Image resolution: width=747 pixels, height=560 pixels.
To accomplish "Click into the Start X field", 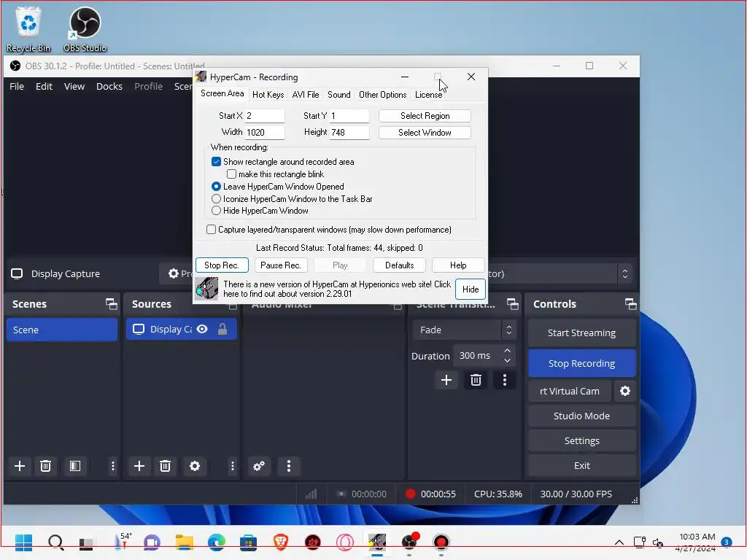I will [x=264, y=116].
